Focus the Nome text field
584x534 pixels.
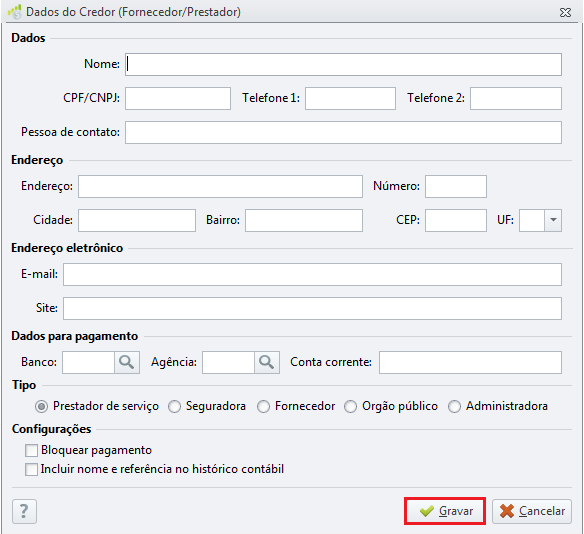point(343,64)
